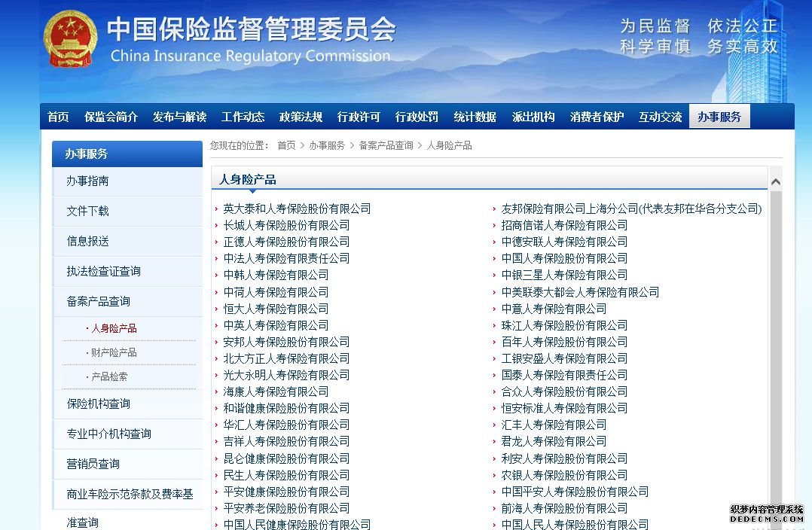
Task: Click 备案产品查询 in the breadcrumb
Action: 386,145
